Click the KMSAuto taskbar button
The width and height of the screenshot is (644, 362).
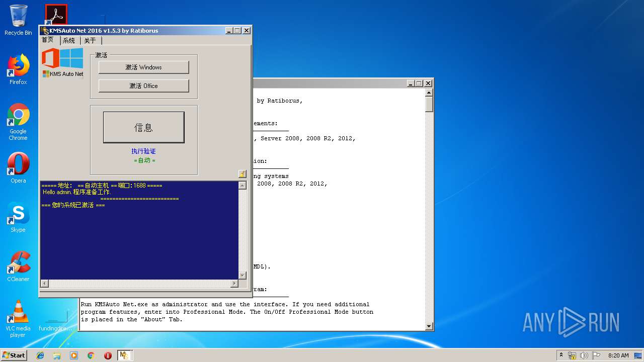124,355
